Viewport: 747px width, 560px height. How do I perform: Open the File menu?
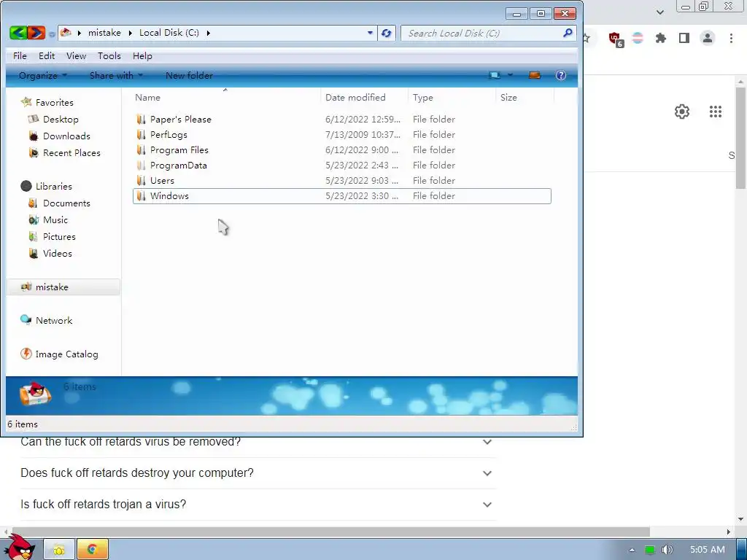(x=20, y=55)
